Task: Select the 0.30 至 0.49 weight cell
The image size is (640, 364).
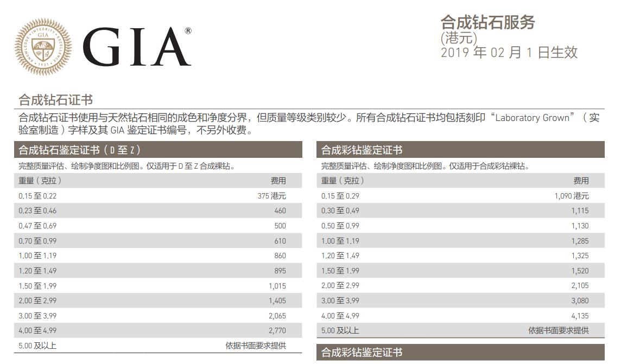Action: (340, 210)
